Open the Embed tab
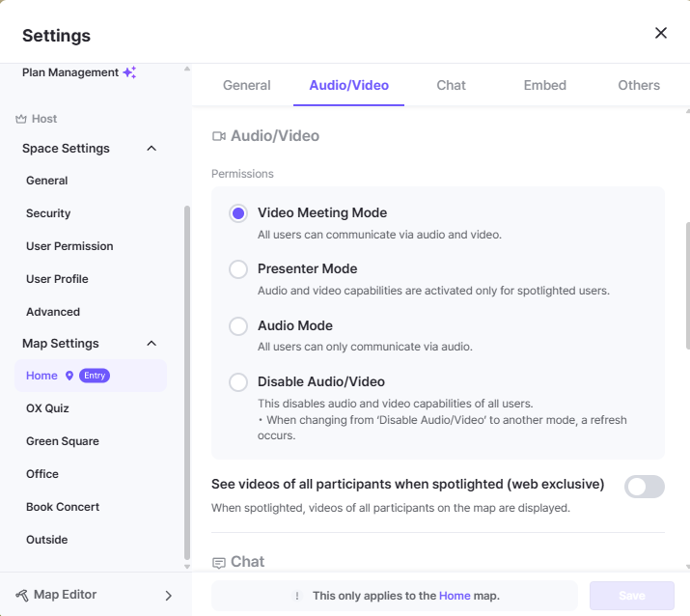Screen dimensions: 690x616 (x=544, y=85)
